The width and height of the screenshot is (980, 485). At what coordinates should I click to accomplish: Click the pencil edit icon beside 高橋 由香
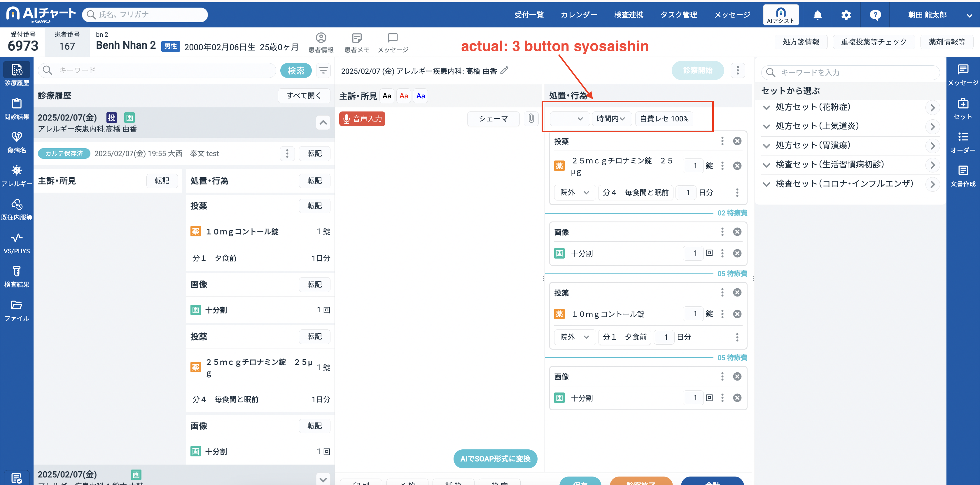pos(504,70)
